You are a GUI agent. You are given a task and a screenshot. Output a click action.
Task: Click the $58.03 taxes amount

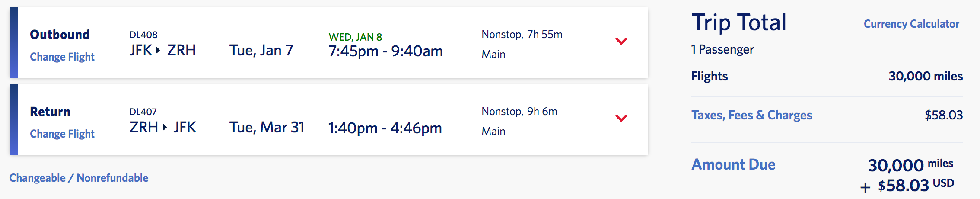pyautogui.click(x=944, y=115)
